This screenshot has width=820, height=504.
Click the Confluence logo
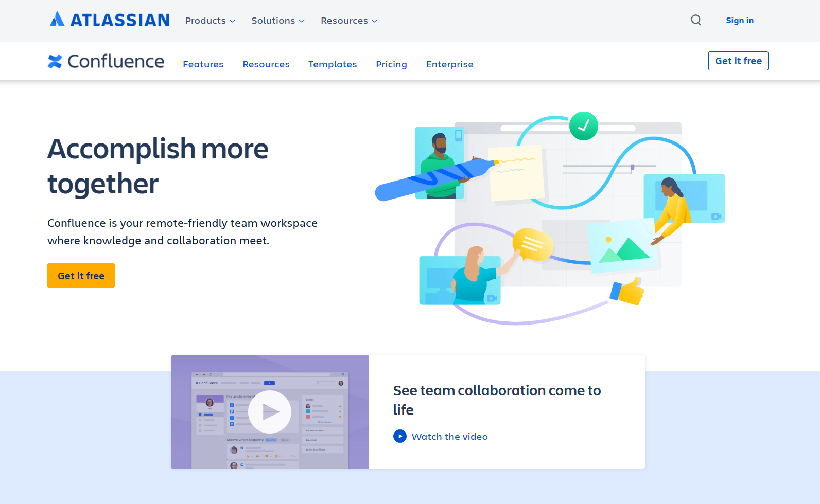pos(106,61)
